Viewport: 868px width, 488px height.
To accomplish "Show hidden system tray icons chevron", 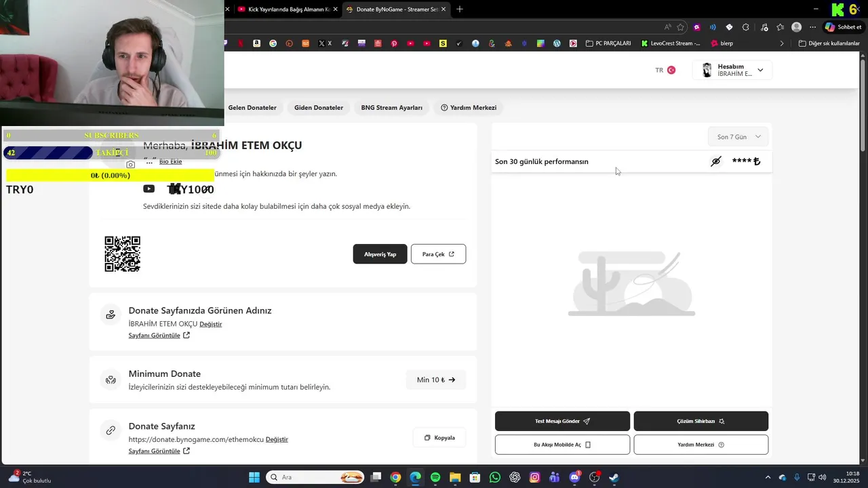I will [768, 477].
